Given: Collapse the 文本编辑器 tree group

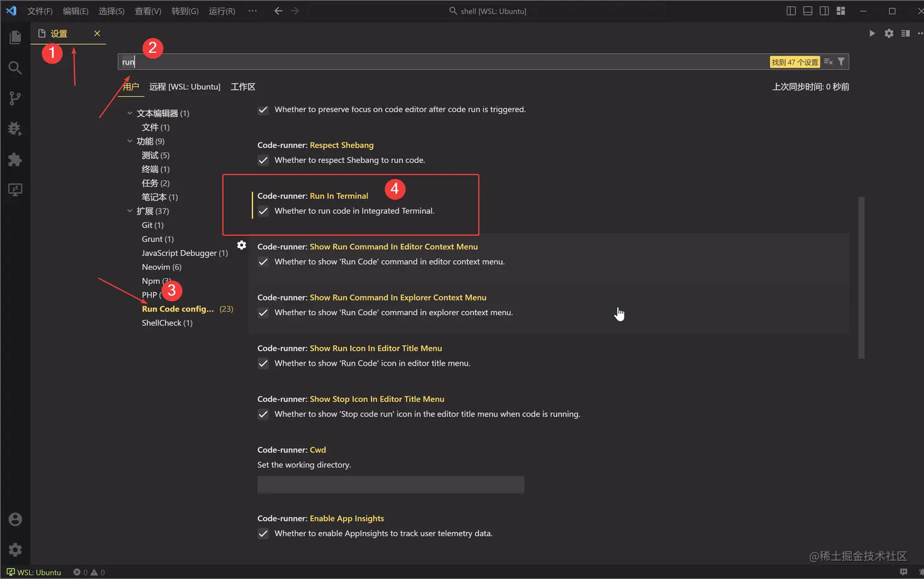Looking at the screenshot, I should (130, 113).
